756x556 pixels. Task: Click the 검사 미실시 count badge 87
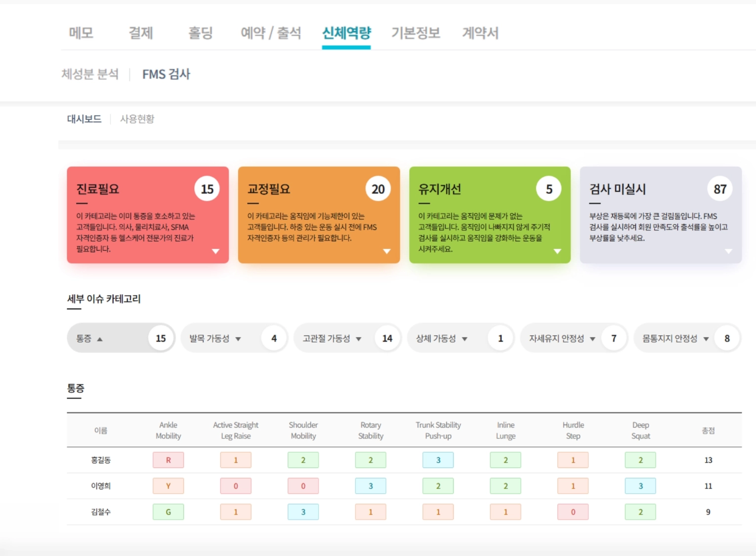click(720, 189)
